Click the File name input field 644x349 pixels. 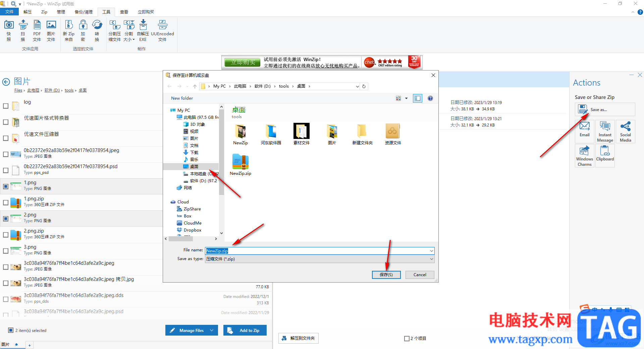coord(320,251)
